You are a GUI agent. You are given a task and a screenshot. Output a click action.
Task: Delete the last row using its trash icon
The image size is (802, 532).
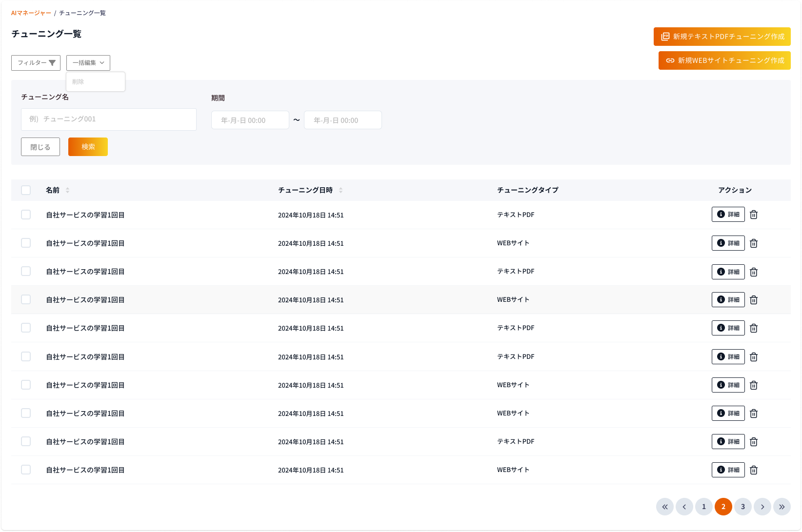point(754,470)
